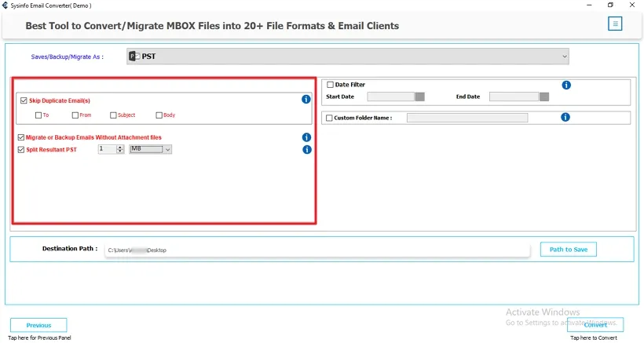Open the MB size unit dropdown
This screenshot has height=343, width=644.
pos(150,149)
